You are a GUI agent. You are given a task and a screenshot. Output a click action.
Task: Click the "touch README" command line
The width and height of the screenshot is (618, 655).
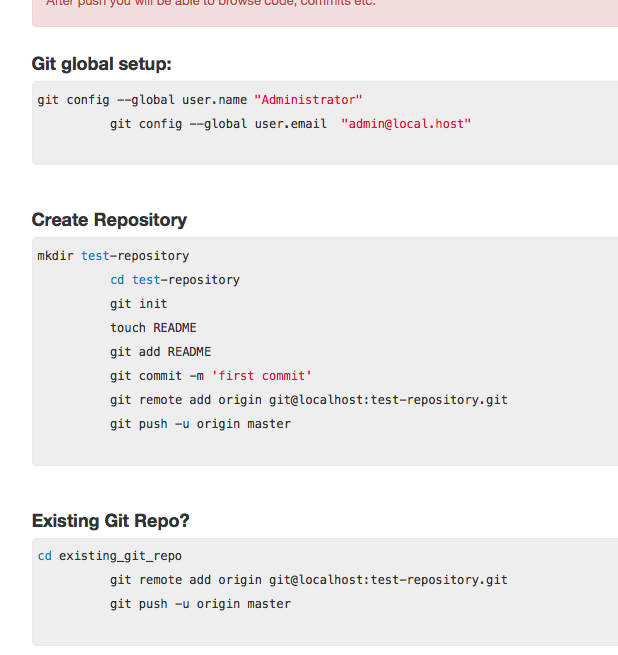[x=153, y=328]
